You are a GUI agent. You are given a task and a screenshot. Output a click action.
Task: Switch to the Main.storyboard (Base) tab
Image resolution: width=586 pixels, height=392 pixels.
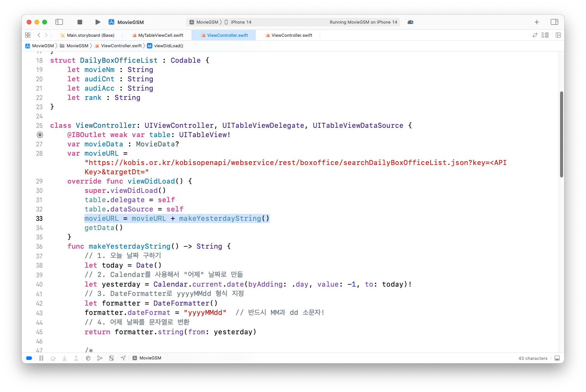[90, 35]
